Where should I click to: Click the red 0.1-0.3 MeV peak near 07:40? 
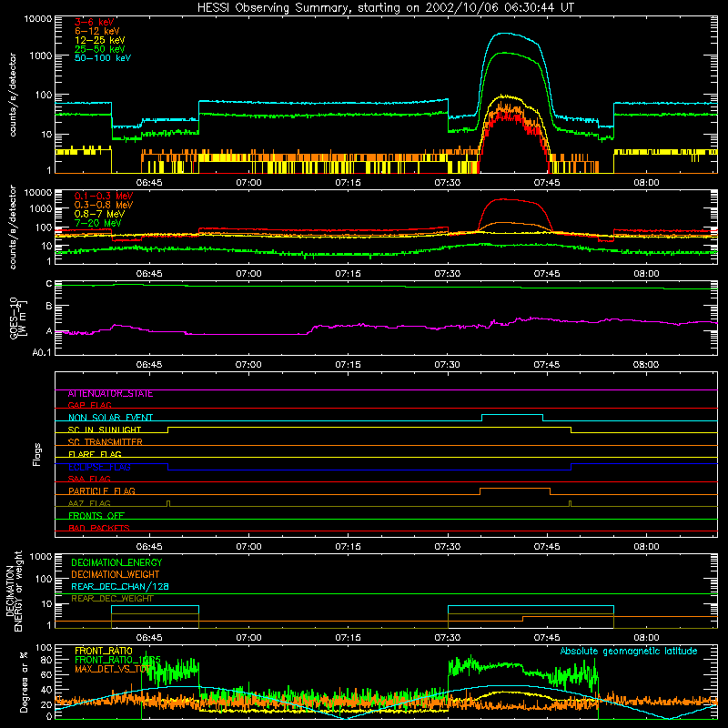coord(504,199)
